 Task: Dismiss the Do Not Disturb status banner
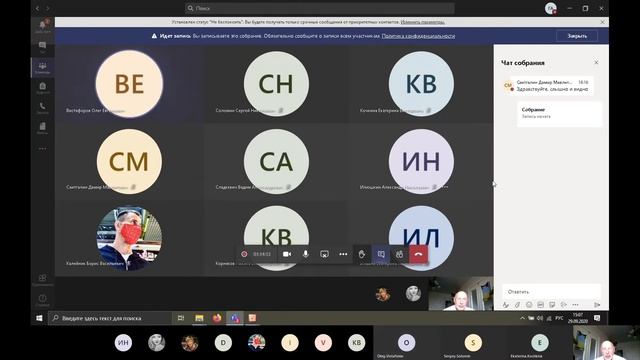click(602, 22)
